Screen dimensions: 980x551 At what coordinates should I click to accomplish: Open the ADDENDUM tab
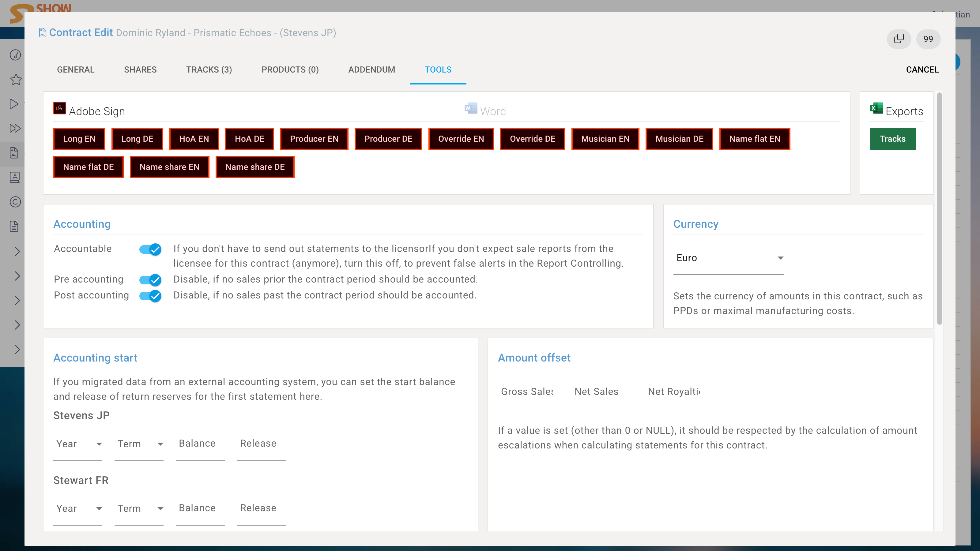click(371, 69)
